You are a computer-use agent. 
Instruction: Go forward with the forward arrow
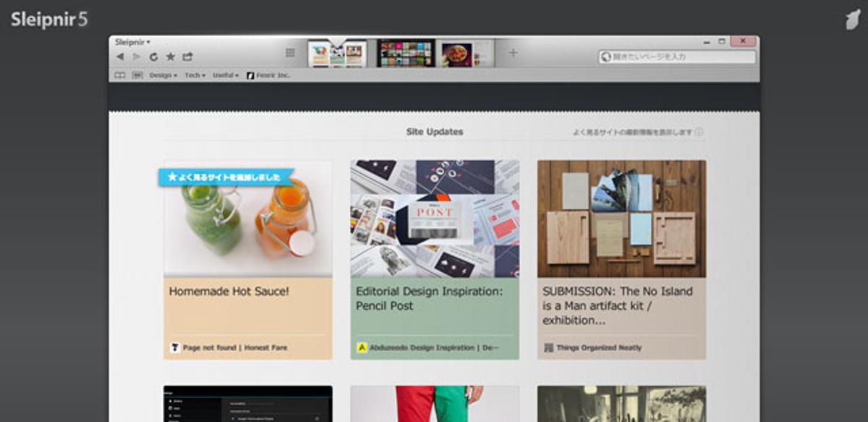136,56
